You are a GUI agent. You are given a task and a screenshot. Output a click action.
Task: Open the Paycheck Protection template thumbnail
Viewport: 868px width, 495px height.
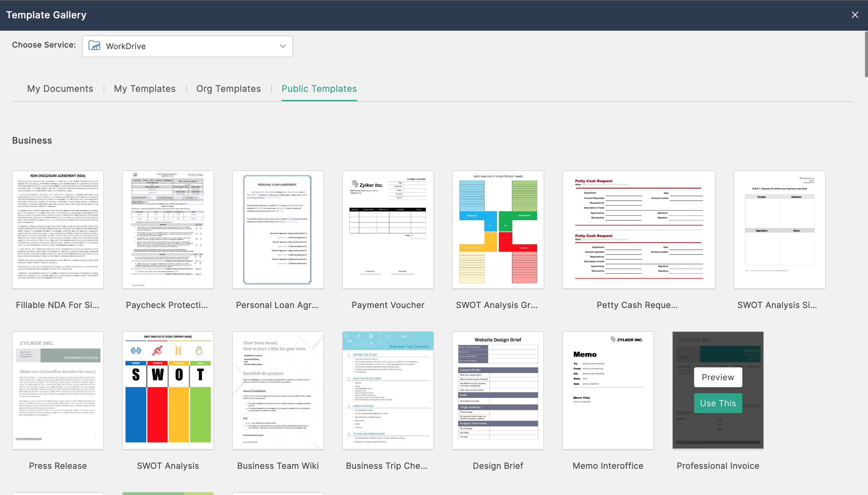click(168, 230)
